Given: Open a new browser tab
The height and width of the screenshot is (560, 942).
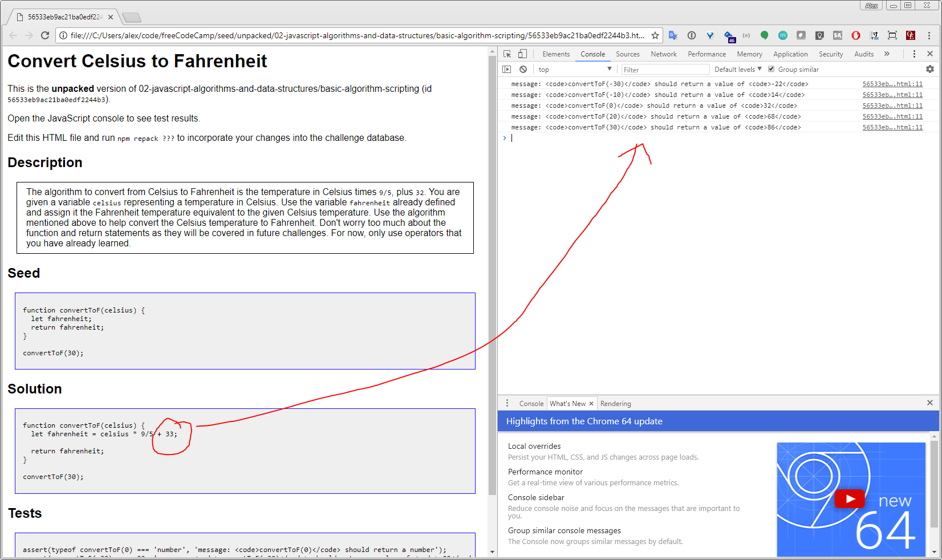Looking at the screenshot, I should [131, 17].
